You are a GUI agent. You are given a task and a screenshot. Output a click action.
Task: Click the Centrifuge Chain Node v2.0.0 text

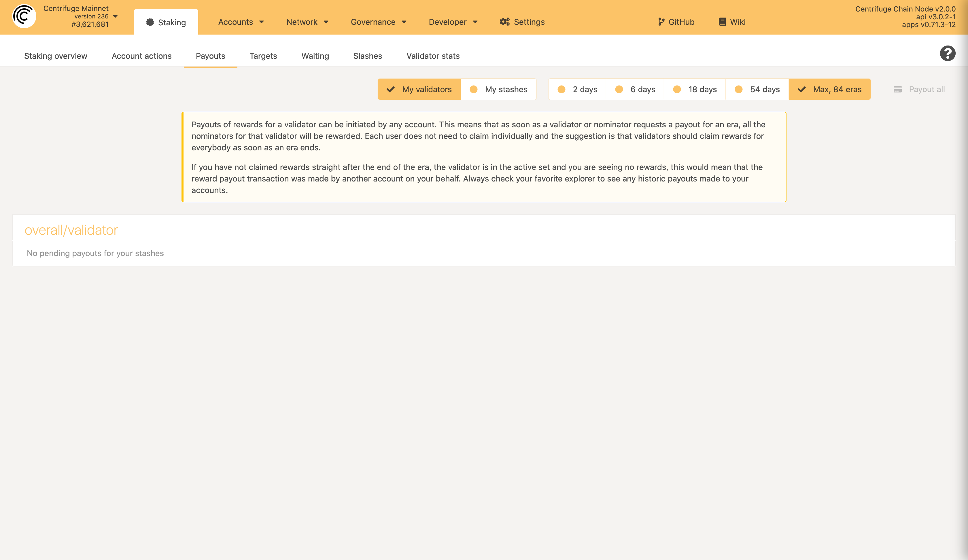(905, 9)
